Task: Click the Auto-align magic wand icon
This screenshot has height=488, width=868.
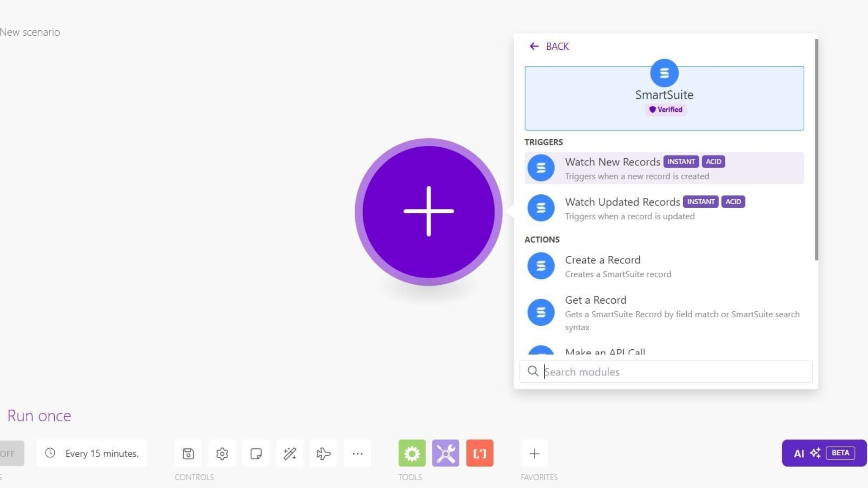Action: pyautogui.click(x=290, y=453)
